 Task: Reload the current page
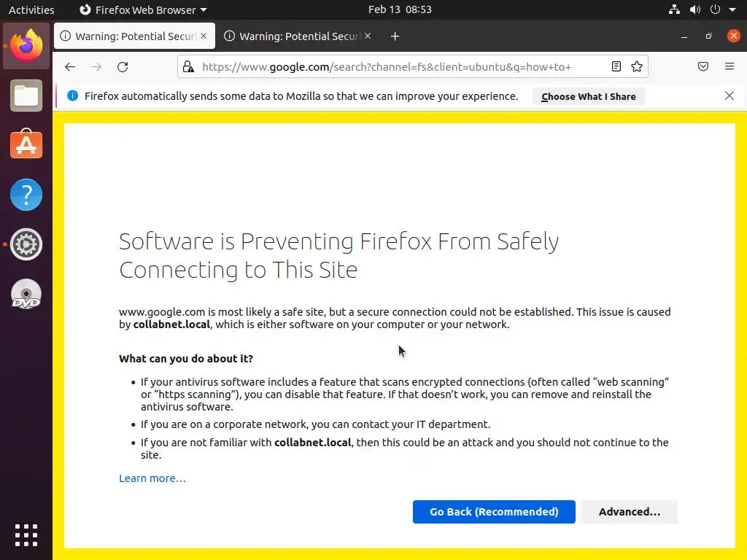pos(123,67)
